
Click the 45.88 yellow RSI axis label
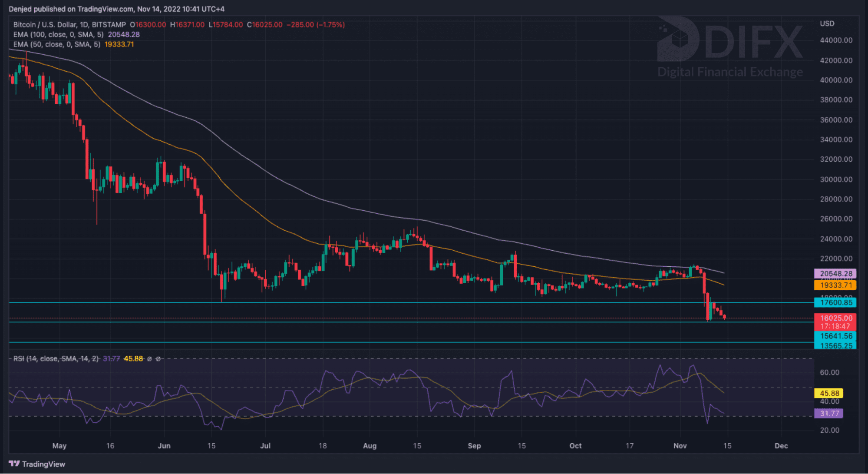click(829, 393)
